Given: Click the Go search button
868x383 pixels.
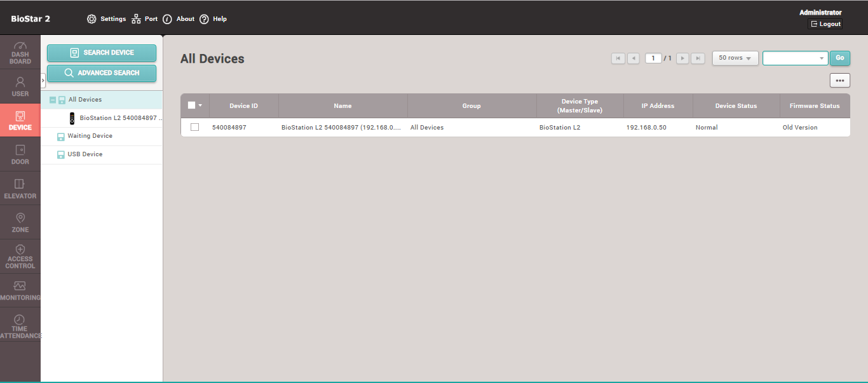Looking at the screenshot, I should click(x=840, y=58).
